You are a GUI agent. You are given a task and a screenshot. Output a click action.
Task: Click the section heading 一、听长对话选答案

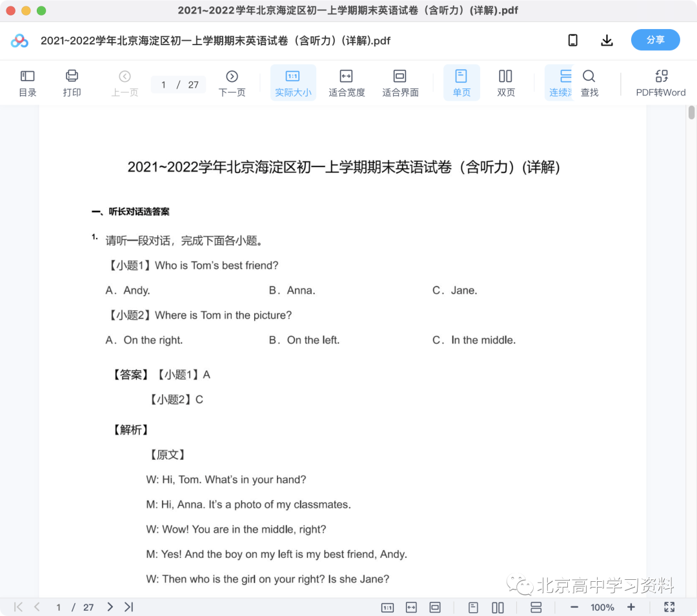(x=130, y=212)
